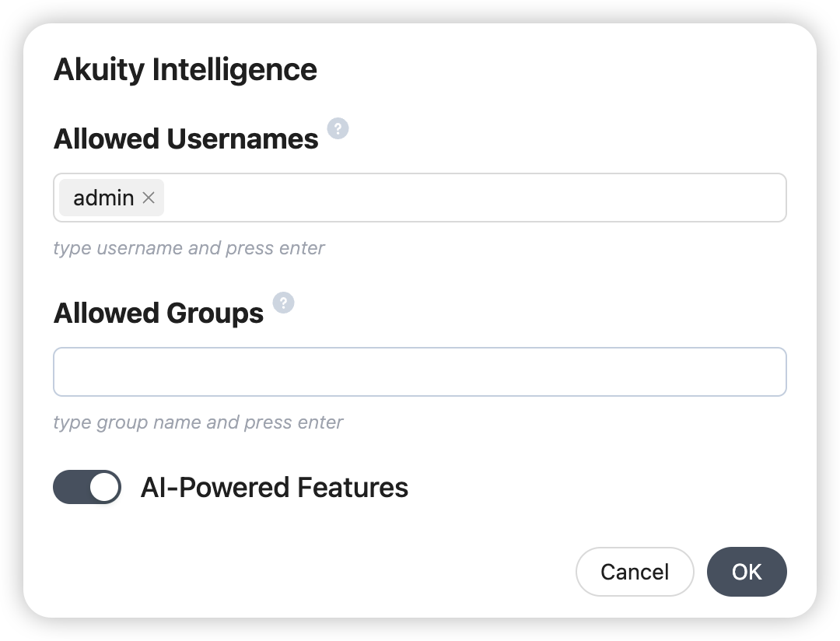Focus the Allowed Usernames input field
The image size is (840, 641).
click(x=474, y=198)
